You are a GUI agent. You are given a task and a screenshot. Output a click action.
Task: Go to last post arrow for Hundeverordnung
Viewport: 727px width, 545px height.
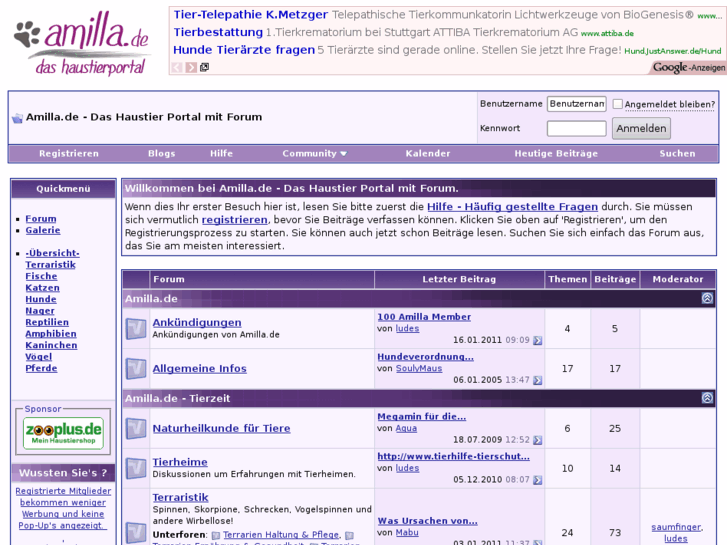tap(537, 380)
